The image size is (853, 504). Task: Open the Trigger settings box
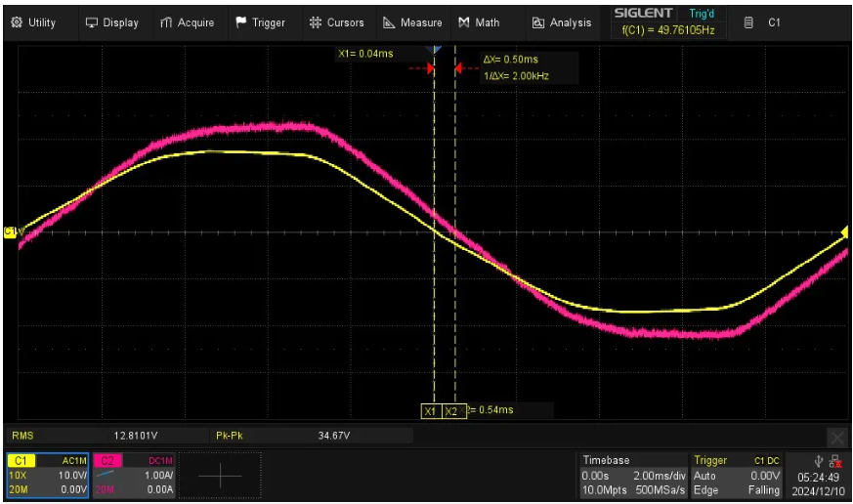coord(737,475)
